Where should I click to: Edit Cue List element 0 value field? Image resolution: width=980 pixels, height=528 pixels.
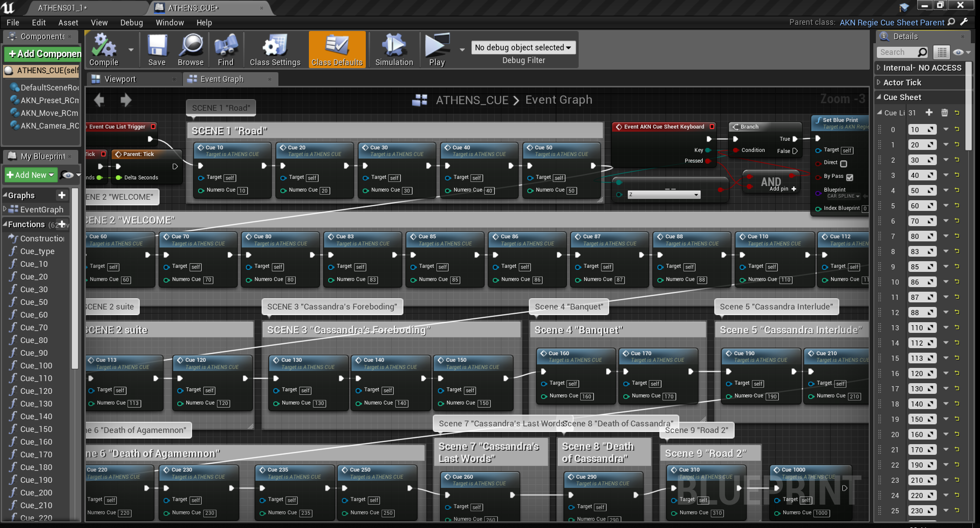(922, 129)
